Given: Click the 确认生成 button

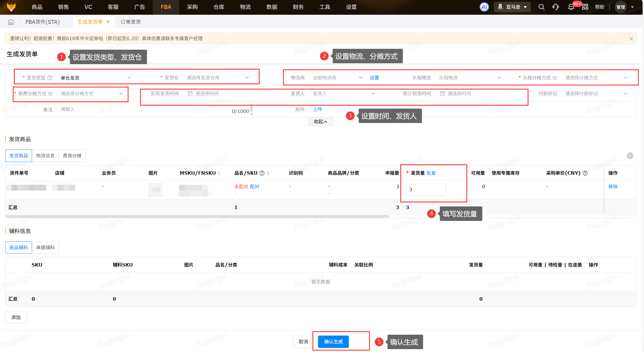Looking at the screenshot, I should 333,342.
